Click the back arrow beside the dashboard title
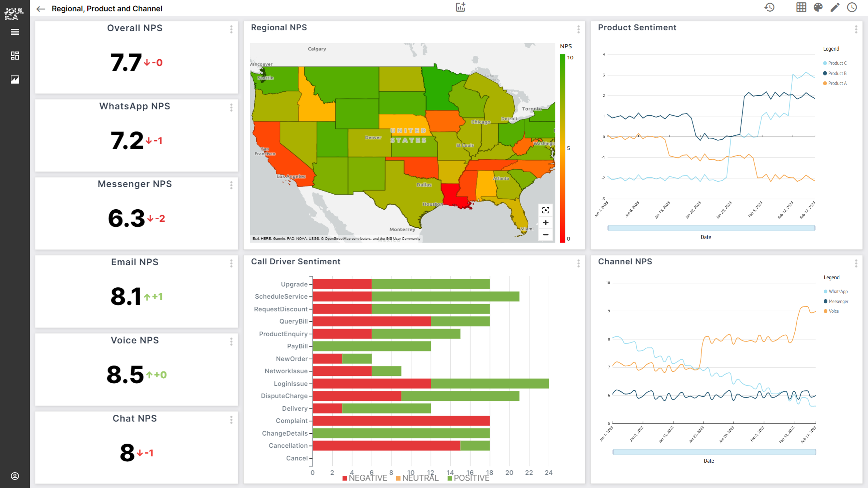 coord(40,9)
